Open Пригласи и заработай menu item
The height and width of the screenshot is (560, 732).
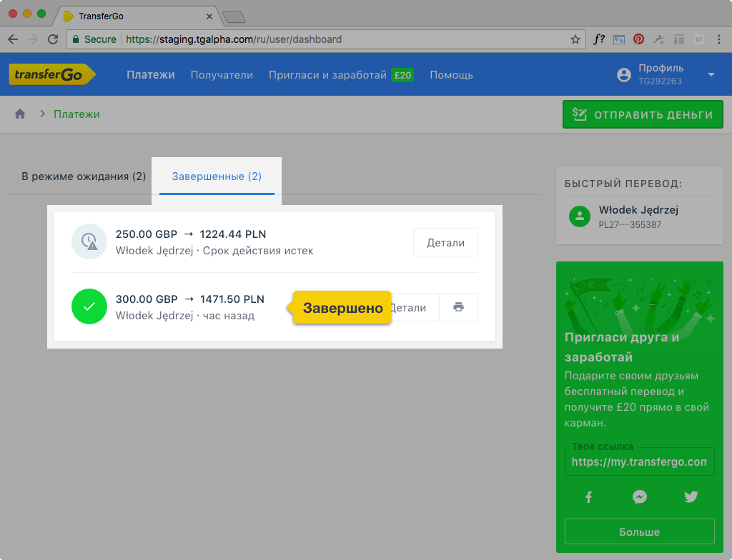point(327,75)
